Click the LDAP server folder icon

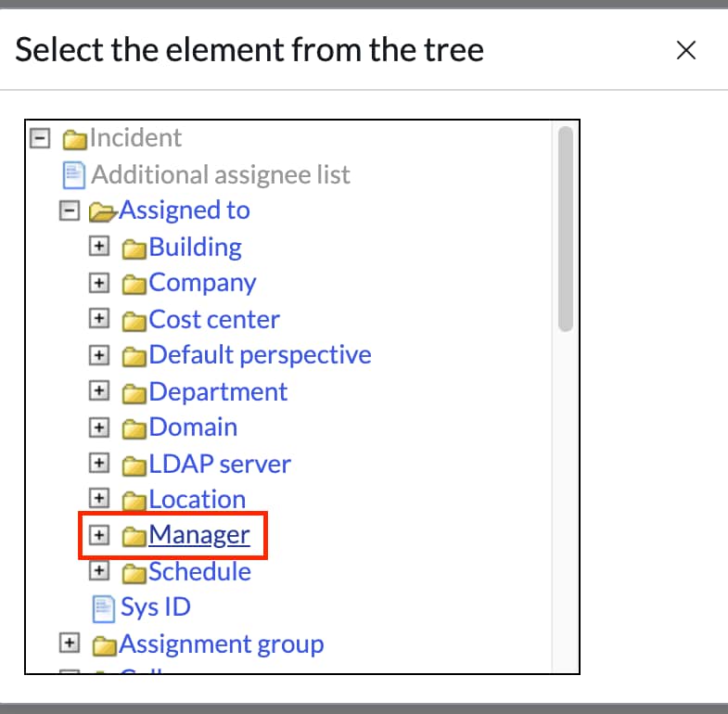(135, 465)
